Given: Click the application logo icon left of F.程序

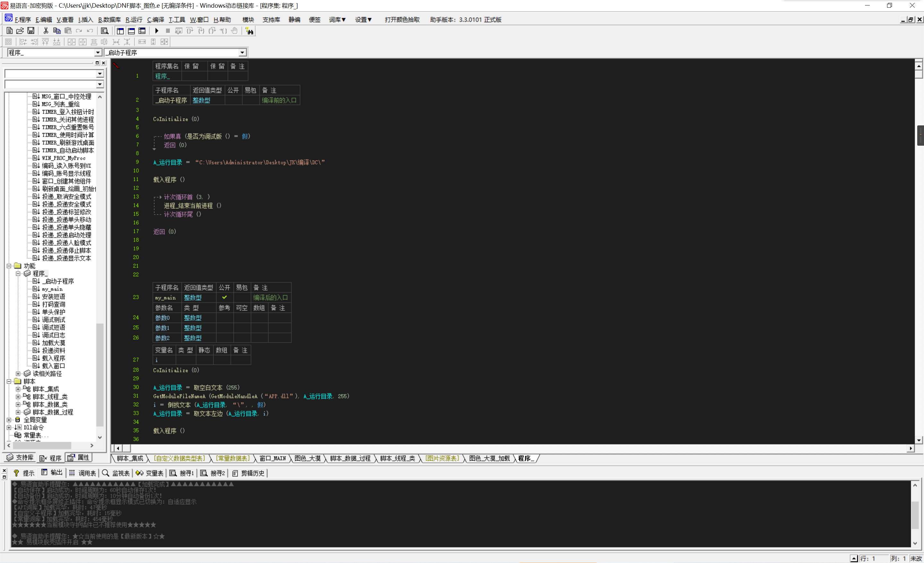Looking at the screenshot, I should (8, 18).
